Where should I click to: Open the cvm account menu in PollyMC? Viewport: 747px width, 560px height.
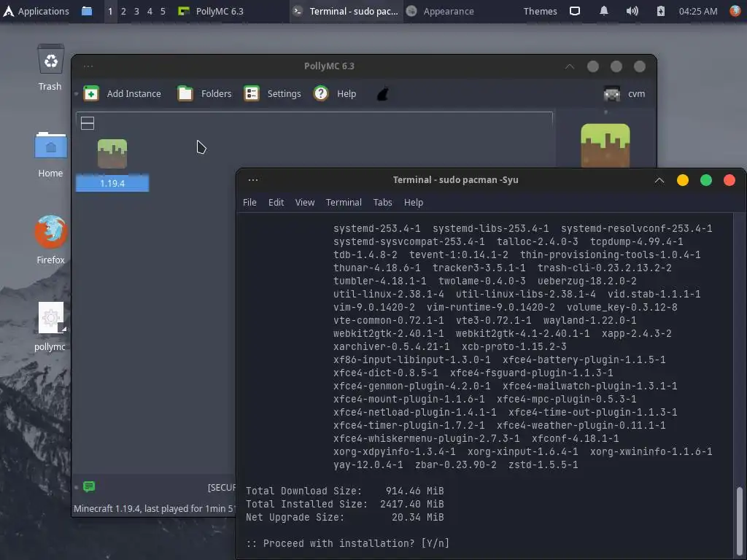click(624, 94)
